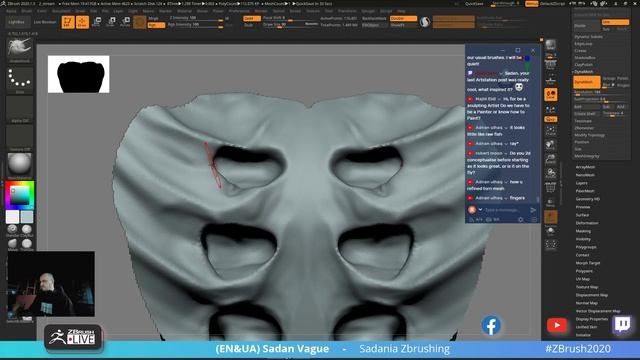Expand the ShadowBox section
This screenshot has width=640, height=360.
click(x=584, y=58)
